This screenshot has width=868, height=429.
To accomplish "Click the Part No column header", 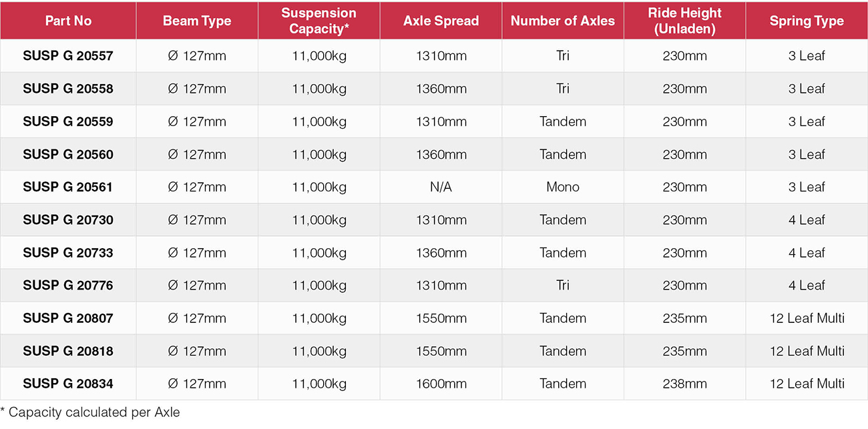I will pos(68,21).
